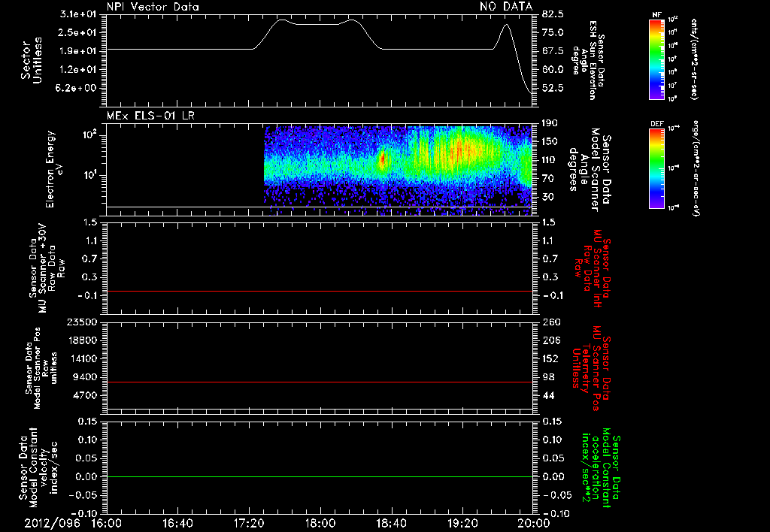Click the green 'Model Constant acceleration' axis title
This screenshot has width=770, height=532.
pos(602,469)
